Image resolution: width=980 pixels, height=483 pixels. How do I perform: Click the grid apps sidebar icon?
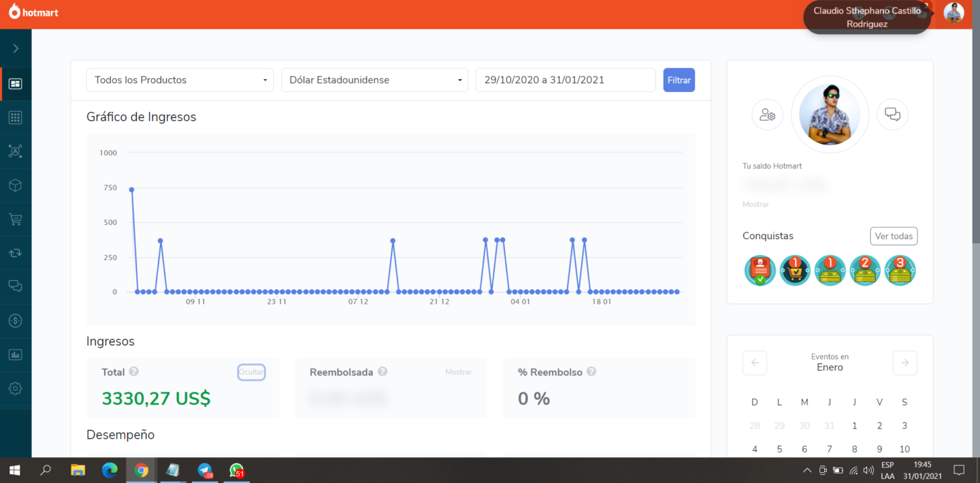15,118
